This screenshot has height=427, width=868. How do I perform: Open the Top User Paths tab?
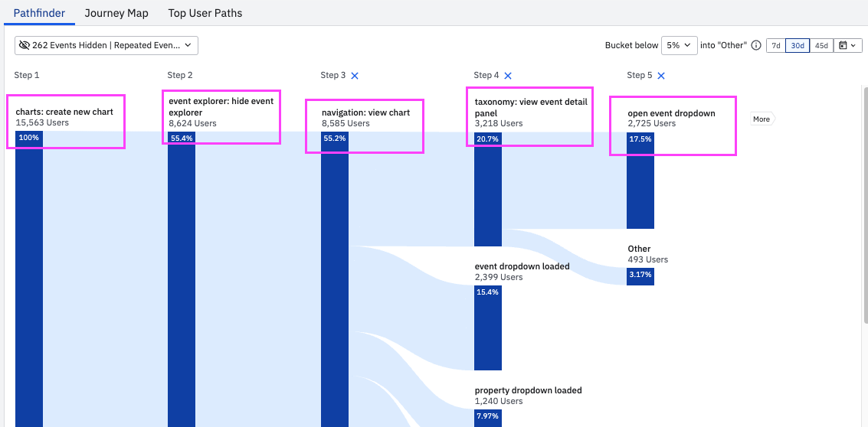point(205,13)
